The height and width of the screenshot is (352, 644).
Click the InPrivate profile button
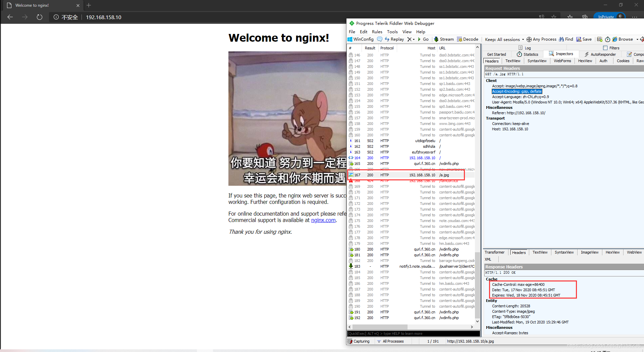click(x=610, y=17)
